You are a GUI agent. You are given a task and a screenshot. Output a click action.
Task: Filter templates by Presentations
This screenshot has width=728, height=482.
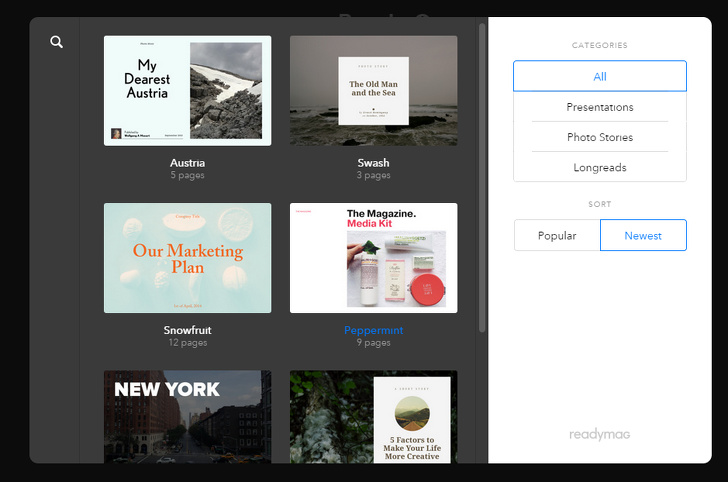[599, 107]
